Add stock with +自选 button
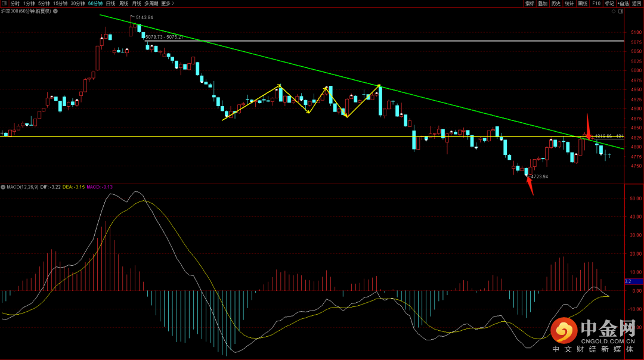Image resolution: width=644 pixels, height=360 pixels. (623, 4)
